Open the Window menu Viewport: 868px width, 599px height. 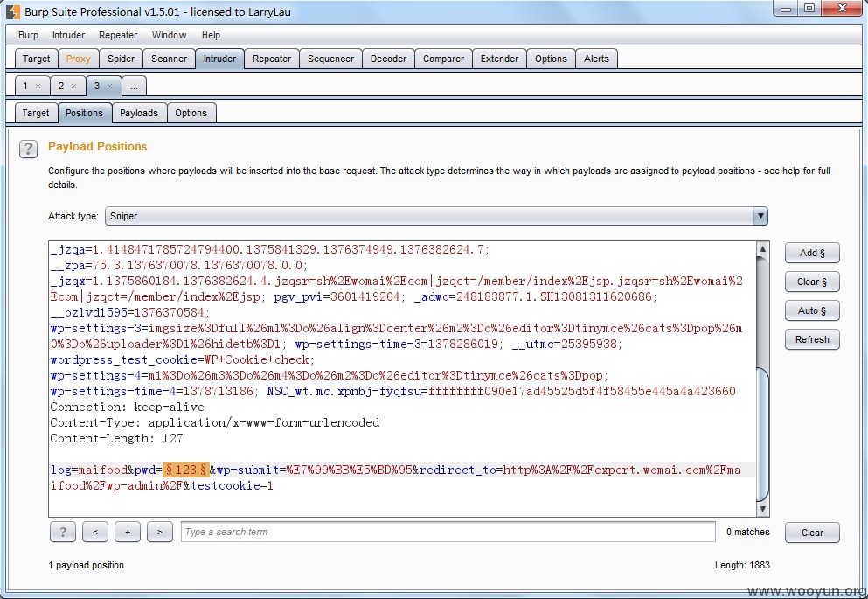pos(169,35)
